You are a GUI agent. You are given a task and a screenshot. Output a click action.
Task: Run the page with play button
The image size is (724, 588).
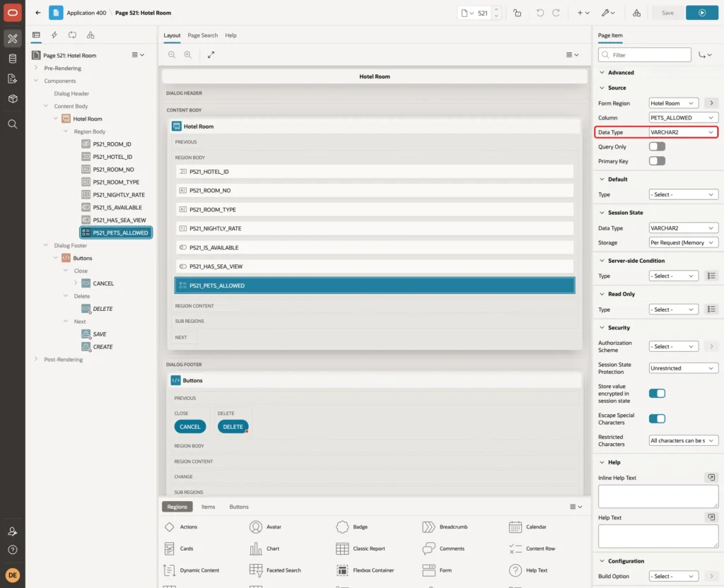(x=702, y=13)
